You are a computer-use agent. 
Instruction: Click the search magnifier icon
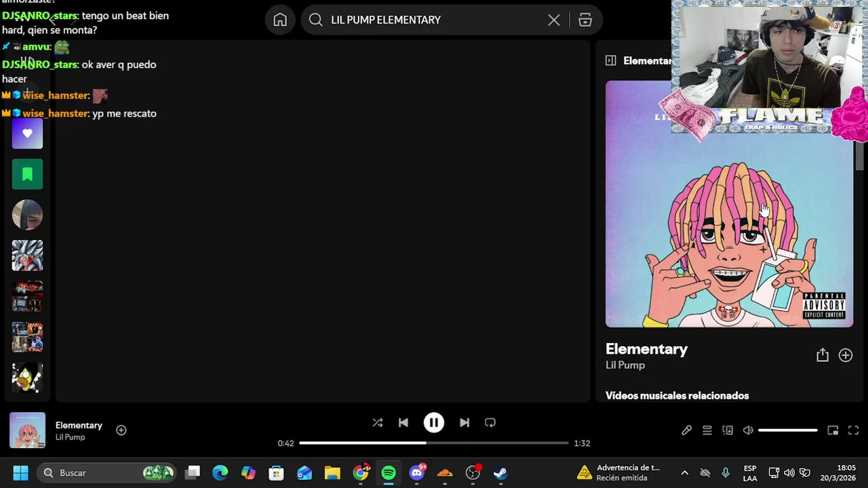coord(315,20)
